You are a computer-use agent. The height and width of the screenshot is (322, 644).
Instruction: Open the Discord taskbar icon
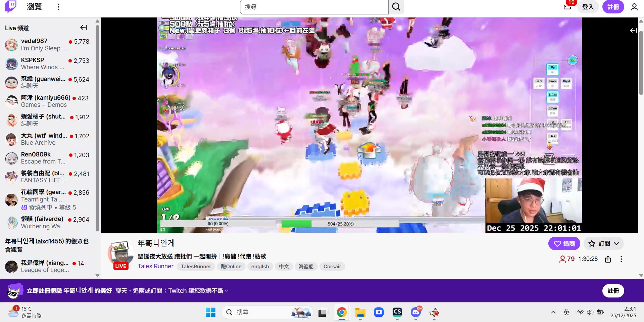coord(416,313)
